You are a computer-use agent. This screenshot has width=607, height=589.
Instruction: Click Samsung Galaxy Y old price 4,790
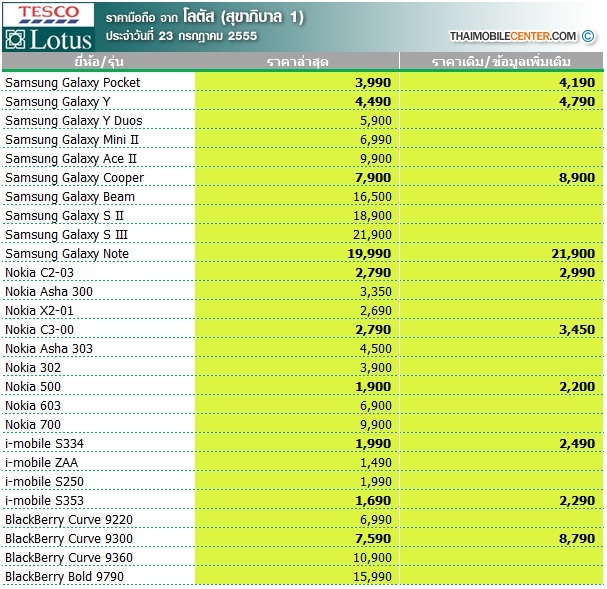[x=577, y=101]
